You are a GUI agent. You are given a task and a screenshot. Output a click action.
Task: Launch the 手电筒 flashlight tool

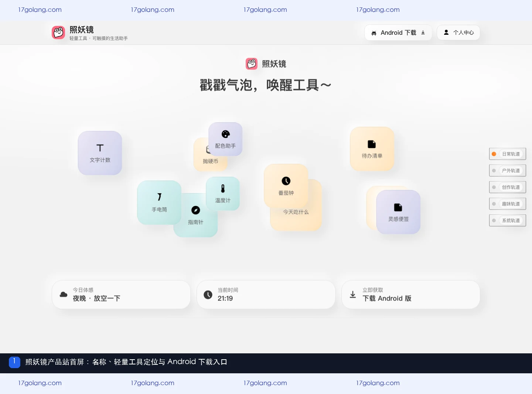pyautogui.click(x=159, y=203)
